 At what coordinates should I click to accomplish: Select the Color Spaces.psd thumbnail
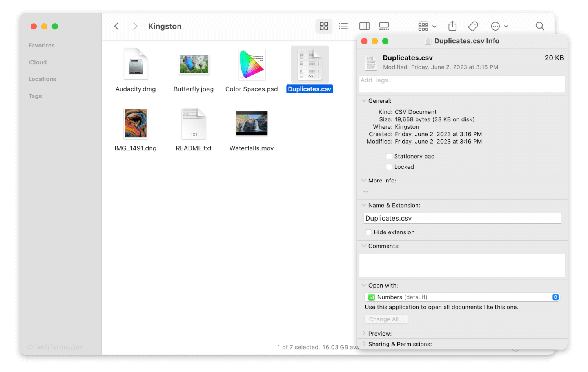pyautogui.click(x=252, y=64)
